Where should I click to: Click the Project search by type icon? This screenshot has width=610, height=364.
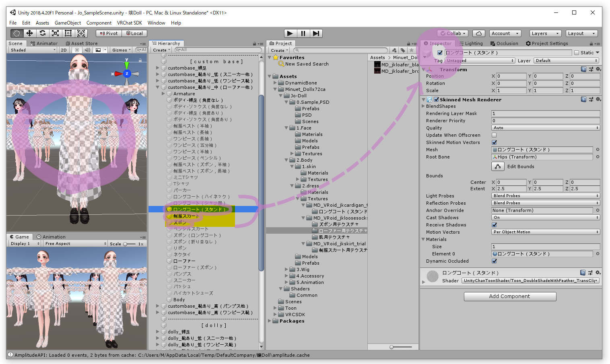coord(394,50)
